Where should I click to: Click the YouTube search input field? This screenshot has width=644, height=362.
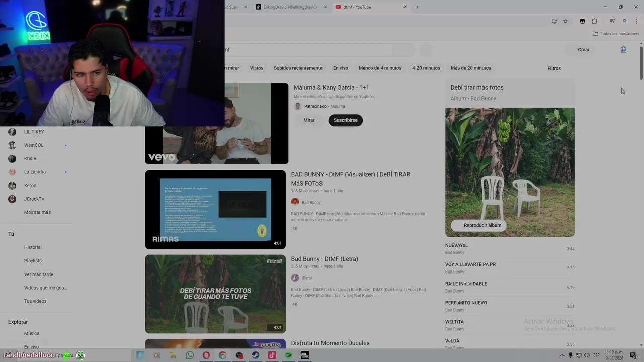click(308, 50)
